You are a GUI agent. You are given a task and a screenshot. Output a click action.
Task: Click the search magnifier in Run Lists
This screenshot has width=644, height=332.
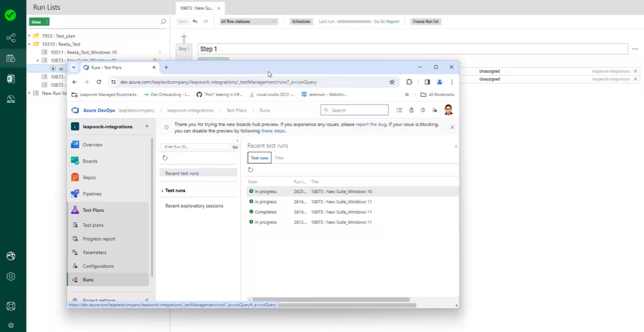(x=163, y=22)
